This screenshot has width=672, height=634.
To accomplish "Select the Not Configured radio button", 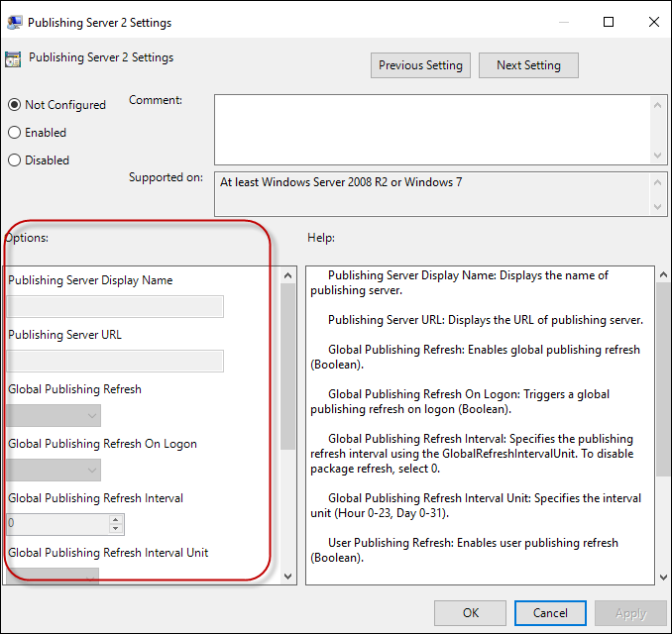I will [15, 105].
